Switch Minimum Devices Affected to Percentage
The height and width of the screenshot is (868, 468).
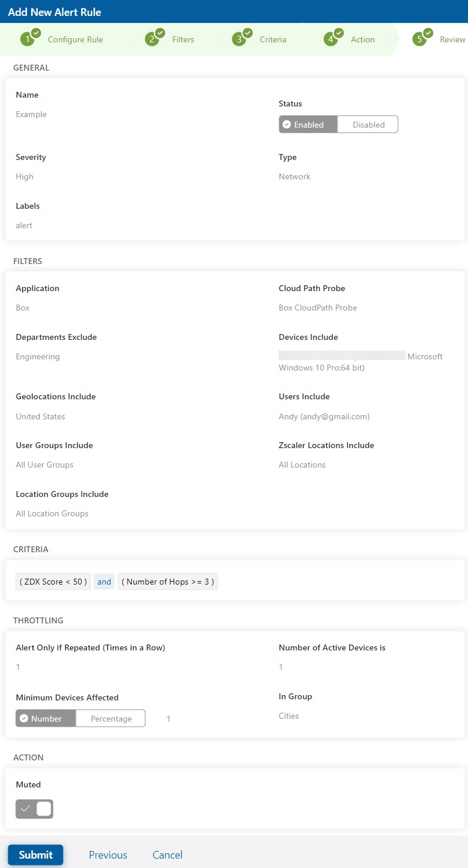click(111, 718)
